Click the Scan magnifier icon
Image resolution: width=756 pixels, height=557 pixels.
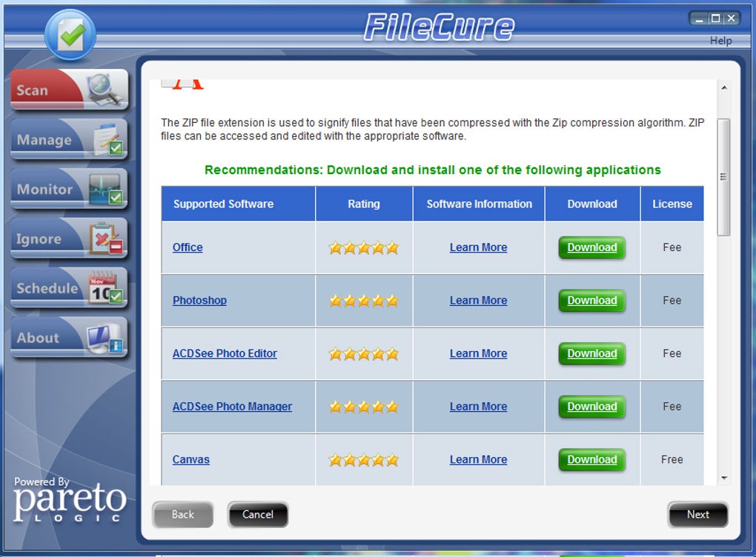(105, 90)
